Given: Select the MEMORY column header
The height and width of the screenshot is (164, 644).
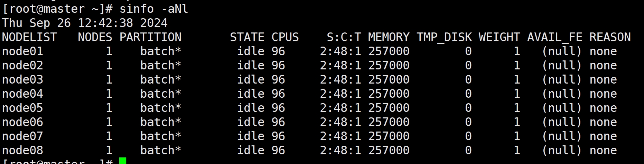Looking at the screenshot, I should click(389, 37).
